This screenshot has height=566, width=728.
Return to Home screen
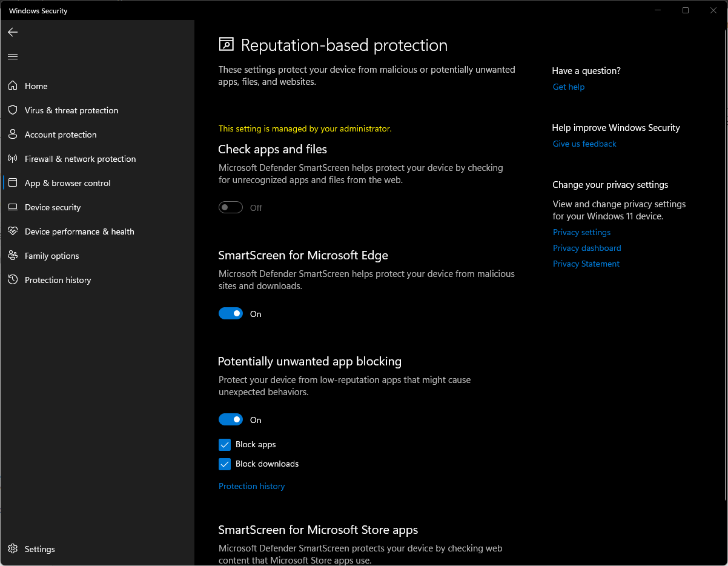36,85
